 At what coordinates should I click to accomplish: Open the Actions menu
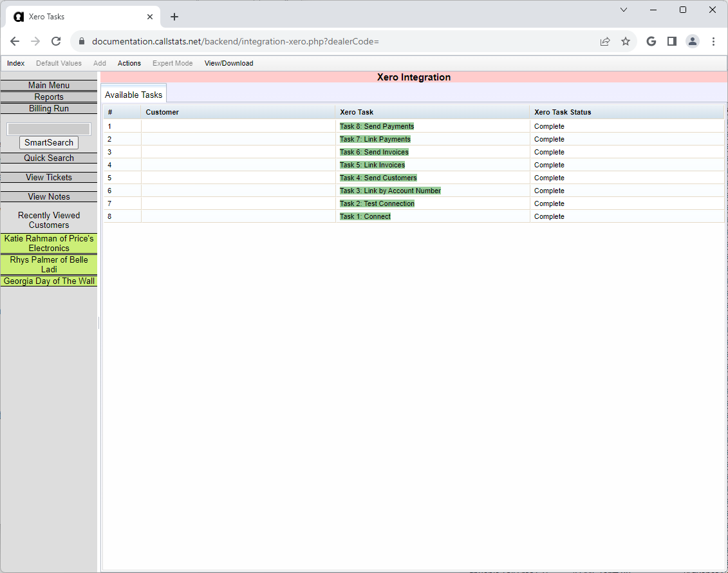point(129,63)
